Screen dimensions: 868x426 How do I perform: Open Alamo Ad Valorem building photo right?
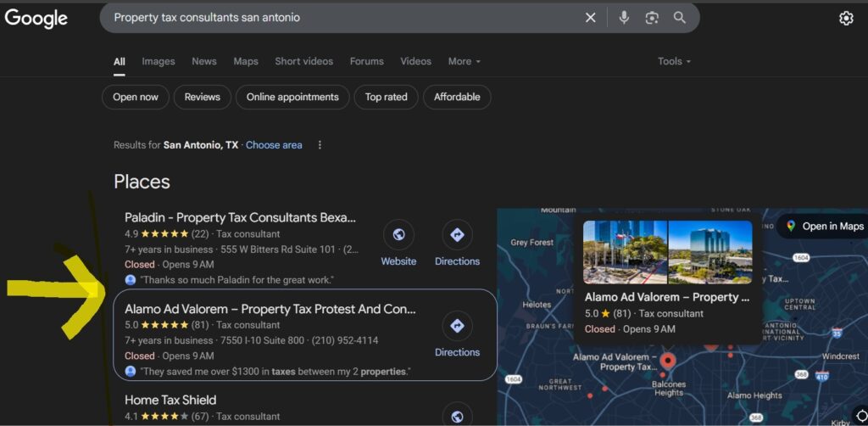click(710, 252)
